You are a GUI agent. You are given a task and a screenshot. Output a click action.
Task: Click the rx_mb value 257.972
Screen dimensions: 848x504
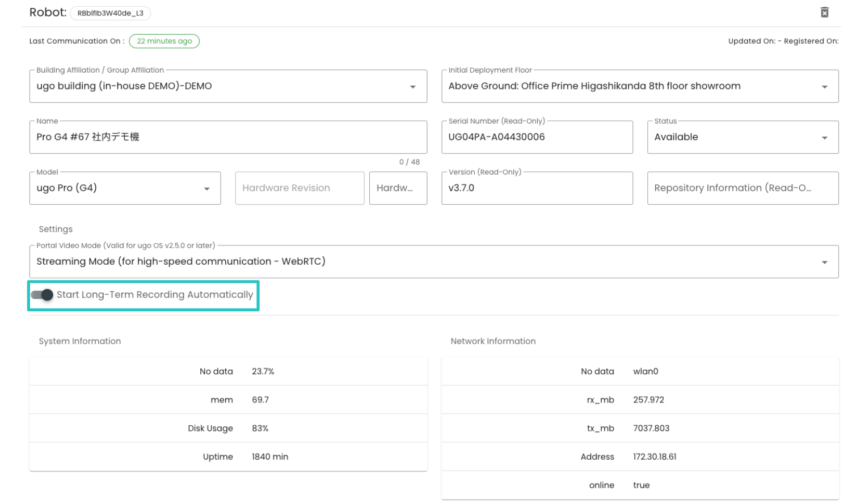tap(648, 400)
